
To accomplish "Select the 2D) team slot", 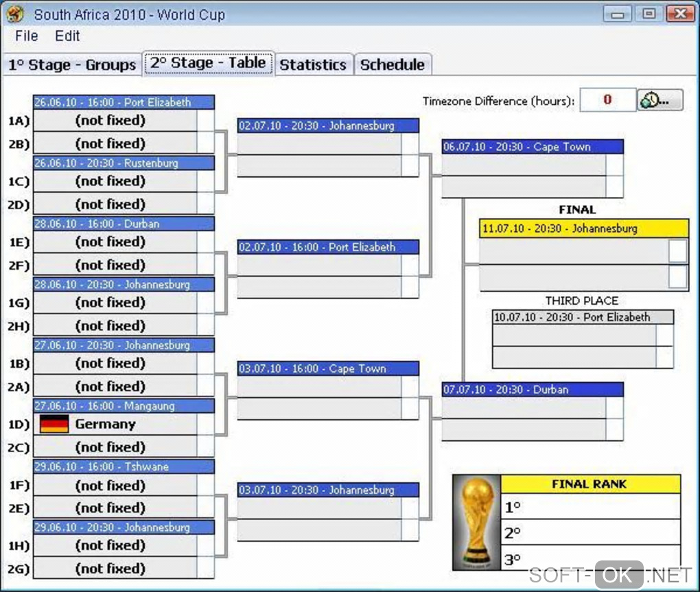I will pyautogui.click(x=115, y=204).
